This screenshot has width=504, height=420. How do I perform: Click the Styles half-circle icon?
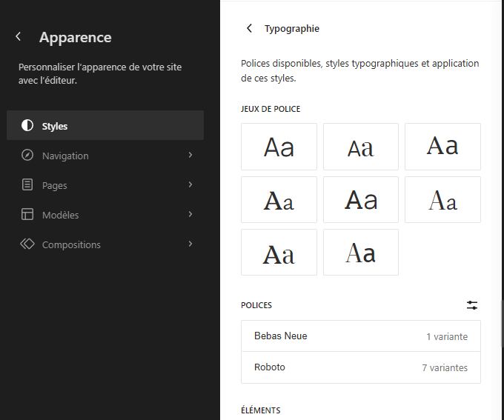point(27,126)
